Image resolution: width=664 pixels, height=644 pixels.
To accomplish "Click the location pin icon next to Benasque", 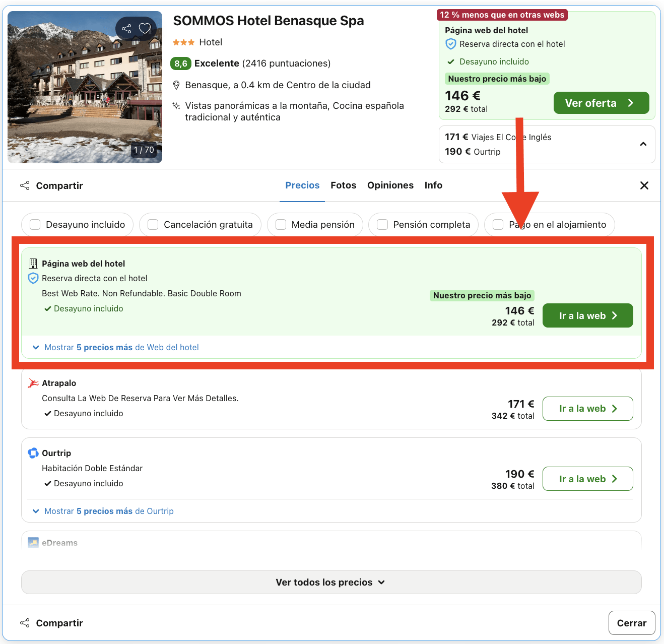I will tap(176, 85).
